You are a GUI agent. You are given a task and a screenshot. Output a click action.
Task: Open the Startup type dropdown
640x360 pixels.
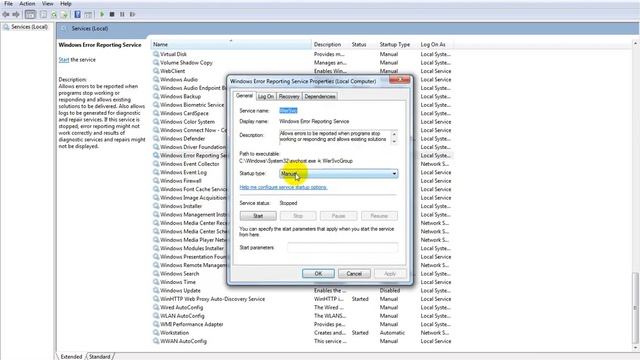coord(338,173)
